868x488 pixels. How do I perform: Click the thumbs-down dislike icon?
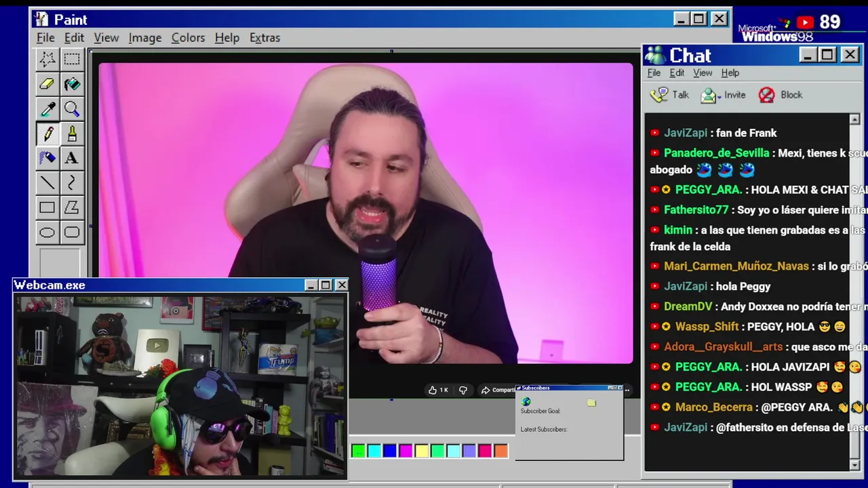[x=463, y=390]
